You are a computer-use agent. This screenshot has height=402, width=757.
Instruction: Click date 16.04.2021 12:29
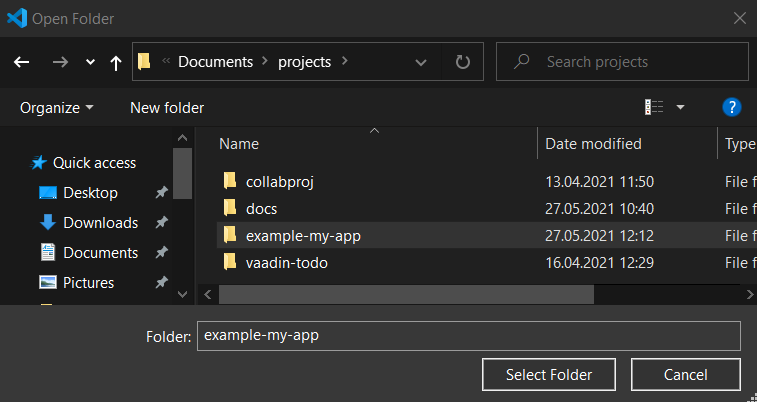(x=599, y=263)
